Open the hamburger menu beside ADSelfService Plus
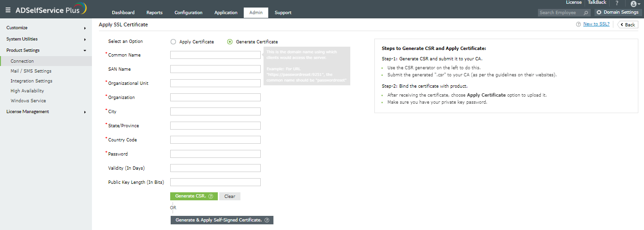 8,10
